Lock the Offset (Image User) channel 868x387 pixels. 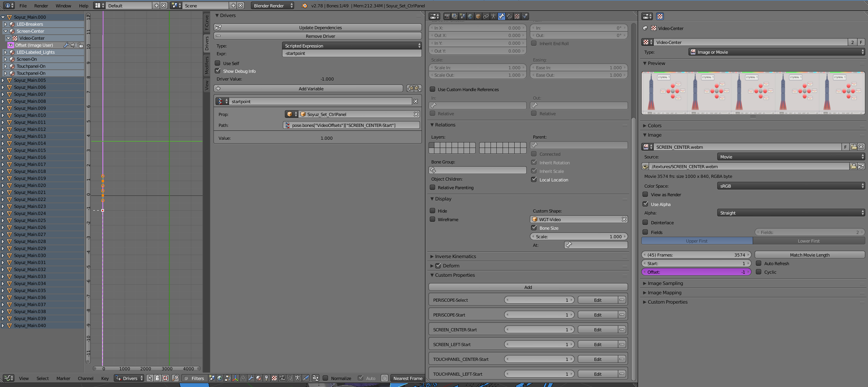tap(81, 45)
